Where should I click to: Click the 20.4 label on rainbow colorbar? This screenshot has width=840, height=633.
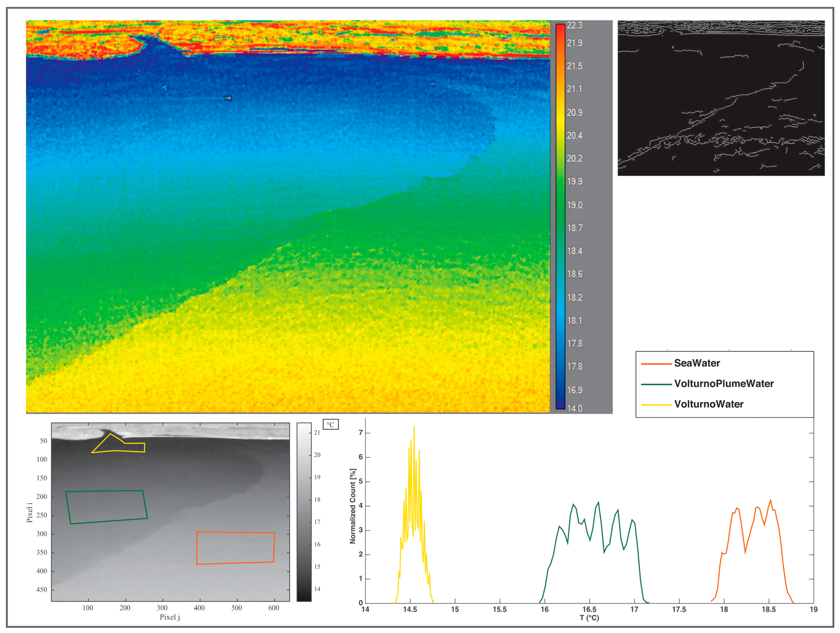(574, 135)
